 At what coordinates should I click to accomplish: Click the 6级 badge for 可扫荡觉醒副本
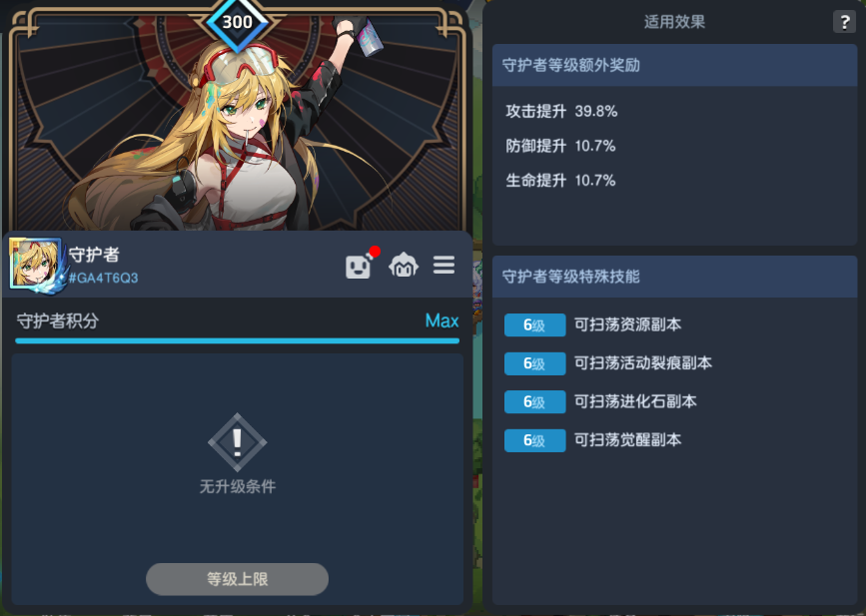(534, 440)
